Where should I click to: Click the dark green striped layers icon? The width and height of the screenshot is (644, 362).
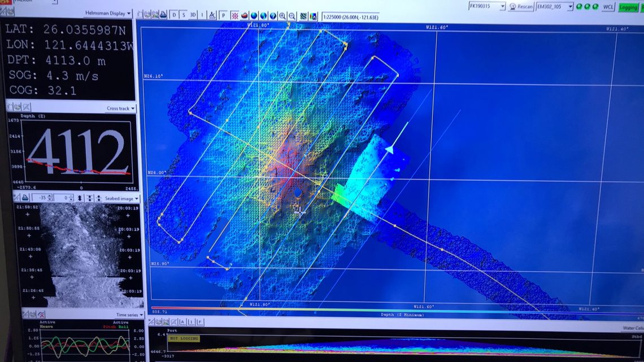(x=303, y=16)
